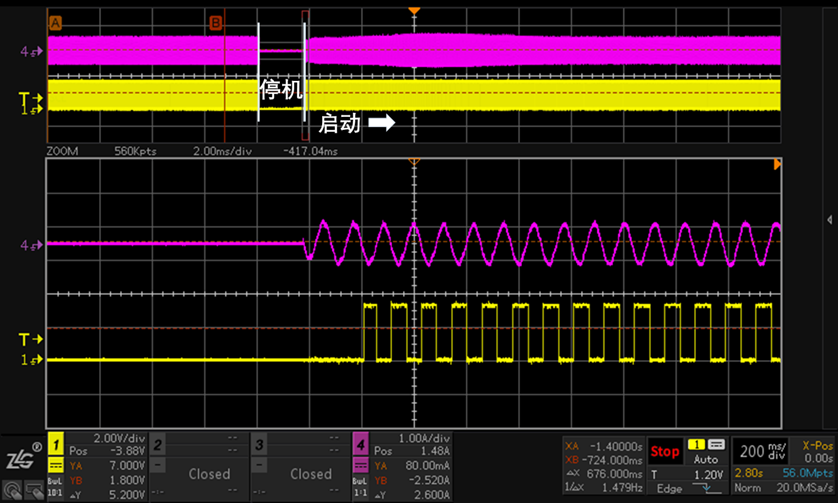This screenshot has width=838, height=503.
Task: Expand the right side panel arrow
Action: tap(829, 218)
